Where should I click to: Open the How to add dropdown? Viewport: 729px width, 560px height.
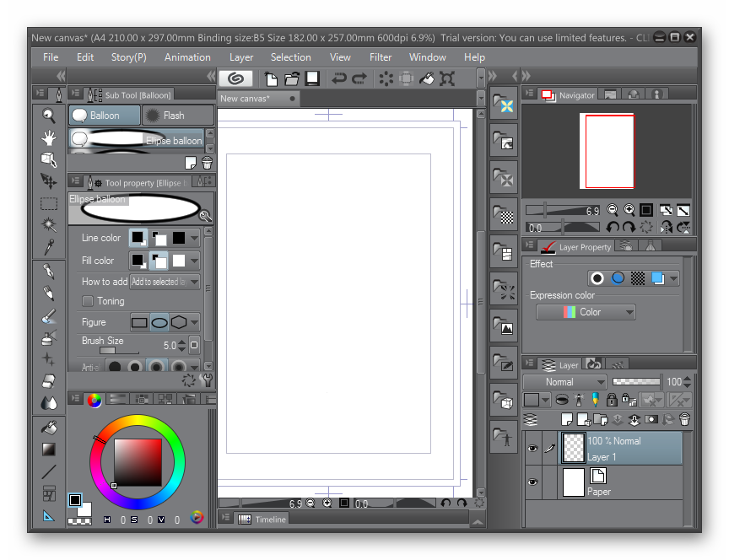point(165,281)
